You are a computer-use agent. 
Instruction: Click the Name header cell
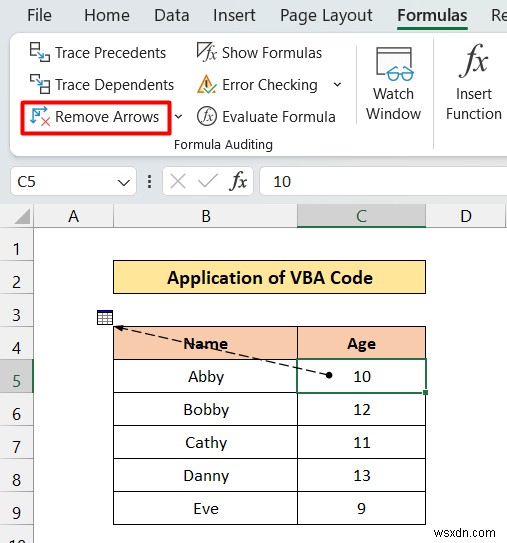point(205,343)
